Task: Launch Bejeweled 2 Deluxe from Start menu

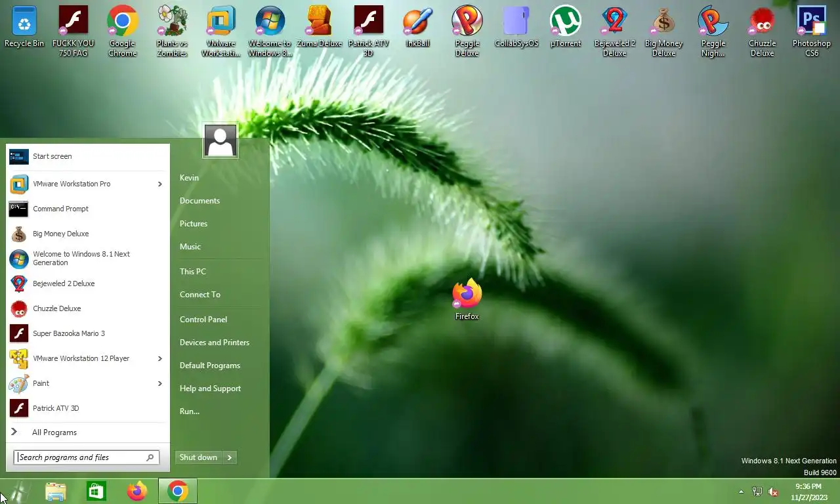Action: click(x=88, y=283)
